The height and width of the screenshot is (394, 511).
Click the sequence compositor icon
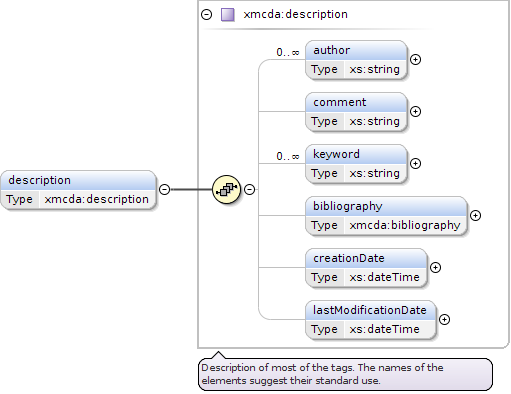click(x=226, y=189)
